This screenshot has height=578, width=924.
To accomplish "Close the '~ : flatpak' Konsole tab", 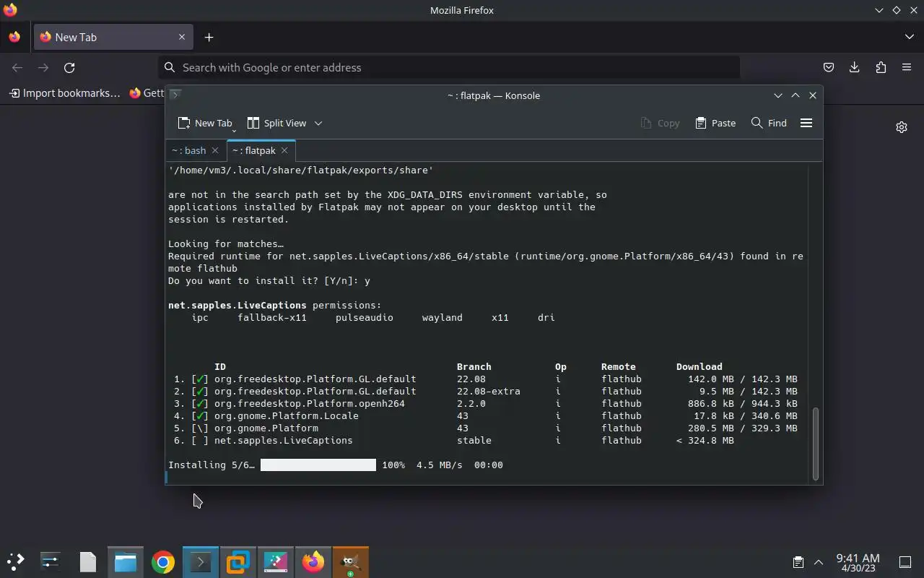I will pos(284,150).
